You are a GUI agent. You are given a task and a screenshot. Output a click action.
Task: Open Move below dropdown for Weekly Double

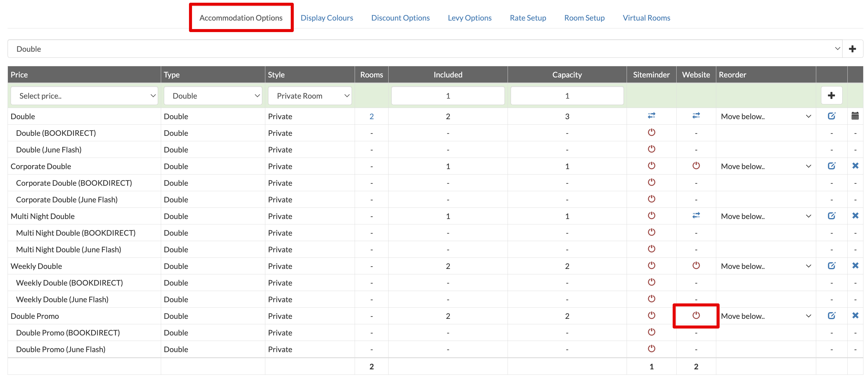765,266
